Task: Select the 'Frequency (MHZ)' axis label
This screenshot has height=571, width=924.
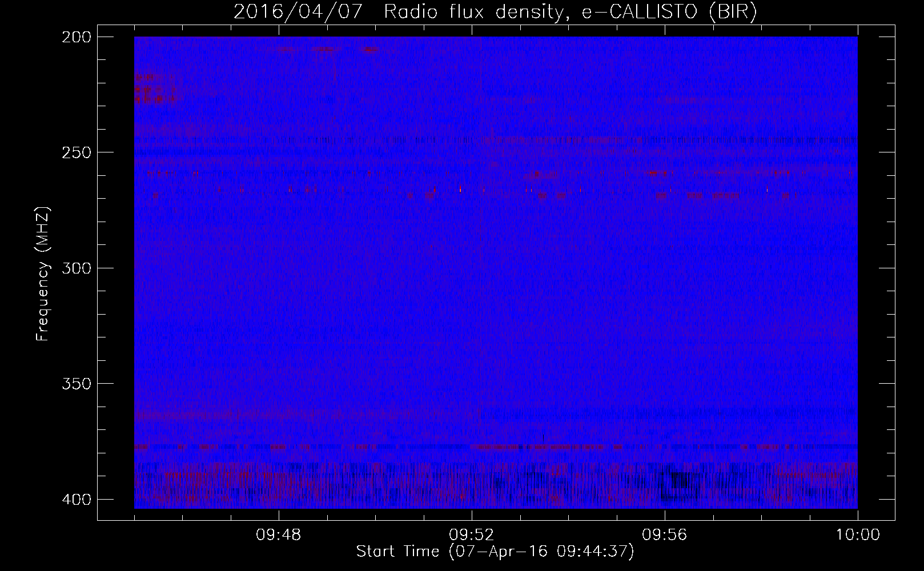Action: 43,274
